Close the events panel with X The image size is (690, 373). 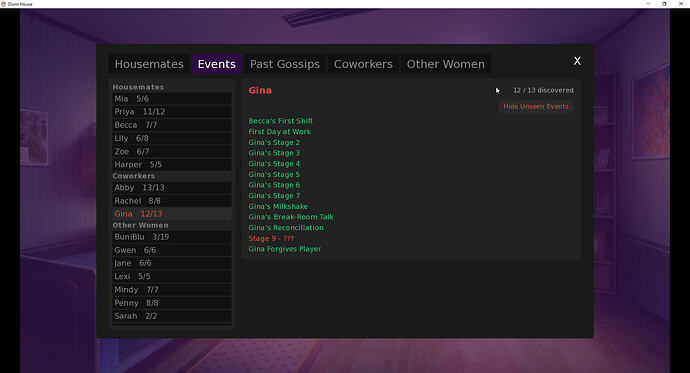tap(577, 61)
